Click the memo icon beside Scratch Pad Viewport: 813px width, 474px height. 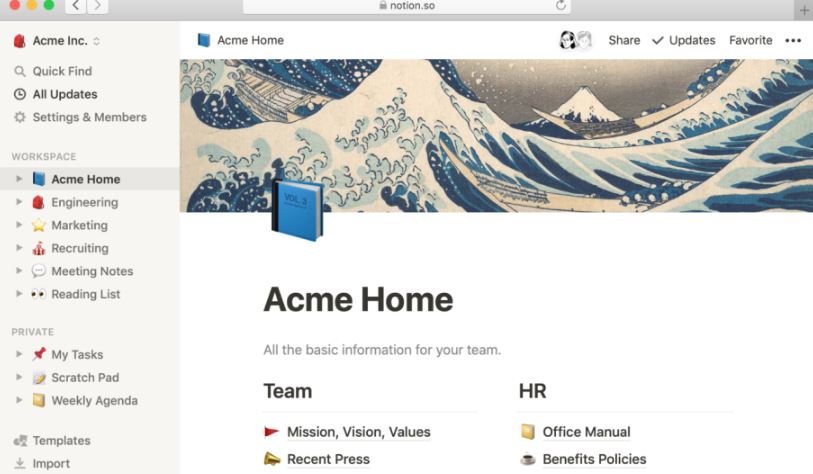pos(39,378)
